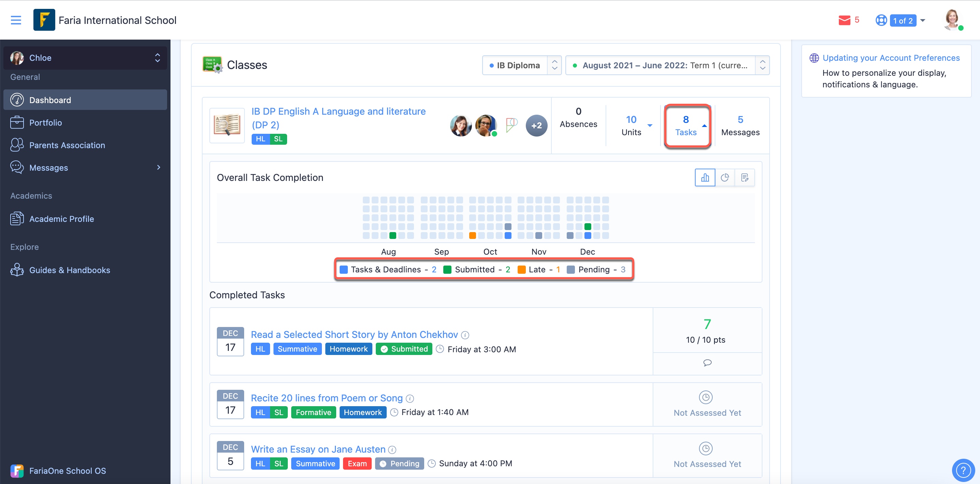Click the Classes board icon
The width and height of the screenshot is (980, 484).
212,65
